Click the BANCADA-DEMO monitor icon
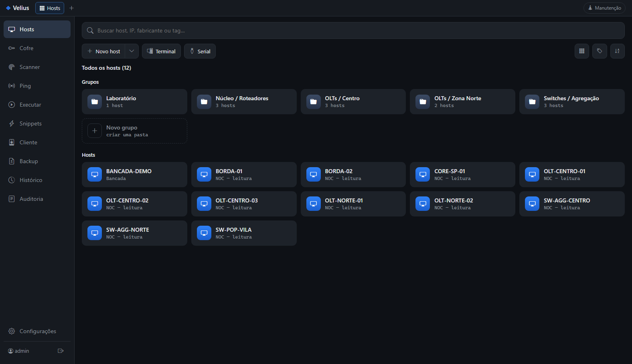This screenshot has height=364, width=632. tap(95, 174)
